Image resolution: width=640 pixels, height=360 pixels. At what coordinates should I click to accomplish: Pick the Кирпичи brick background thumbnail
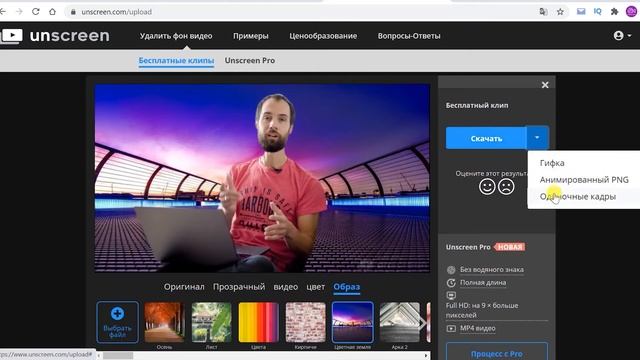305,322
